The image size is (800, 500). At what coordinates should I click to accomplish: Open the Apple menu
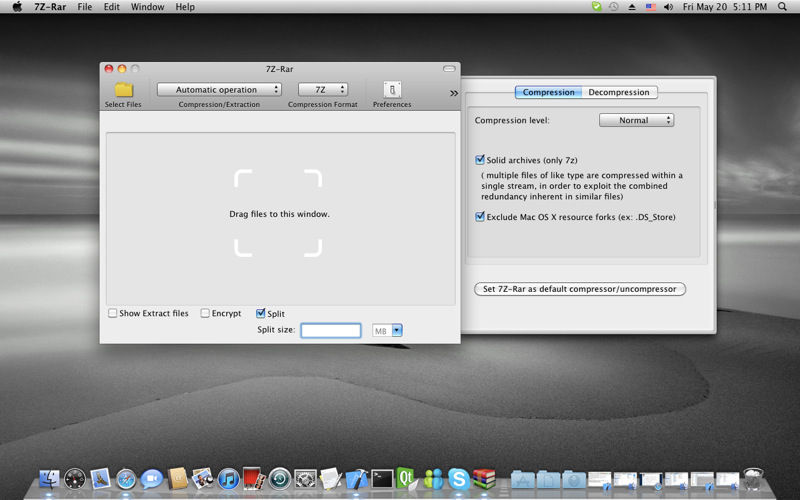17,7
